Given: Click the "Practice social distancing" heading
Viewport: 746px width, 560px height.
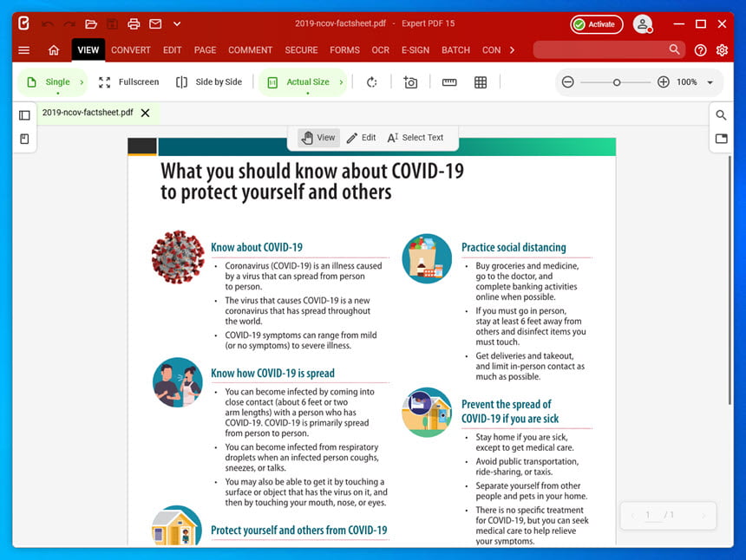Looking at the screenshot, I should 514,247.
